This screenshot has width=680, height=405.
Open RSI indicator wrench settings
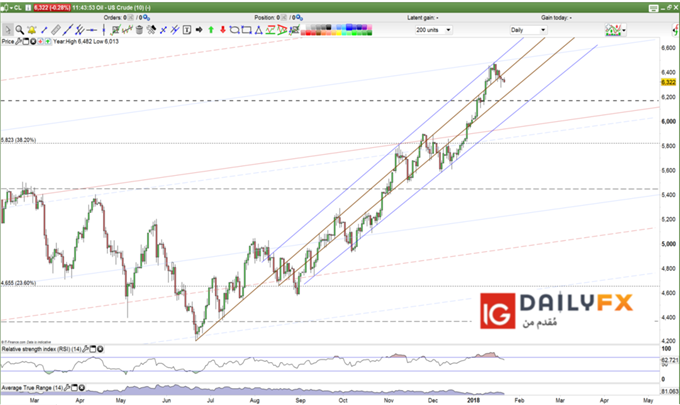tap(86, 349)
